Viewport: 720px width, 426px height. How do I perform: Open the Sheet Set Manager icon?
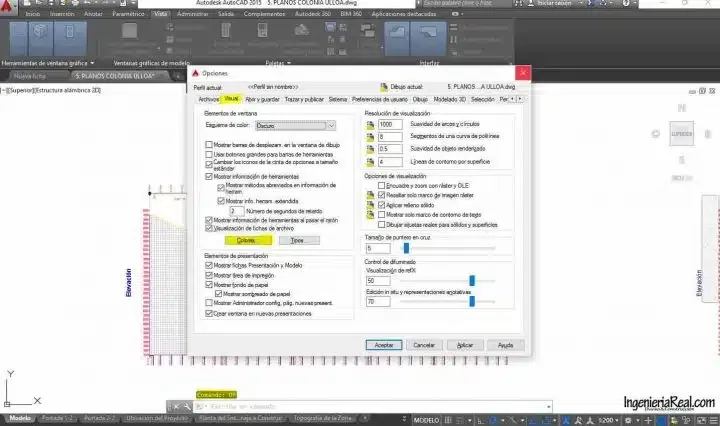pyautogui.click(x=302, y=31)
